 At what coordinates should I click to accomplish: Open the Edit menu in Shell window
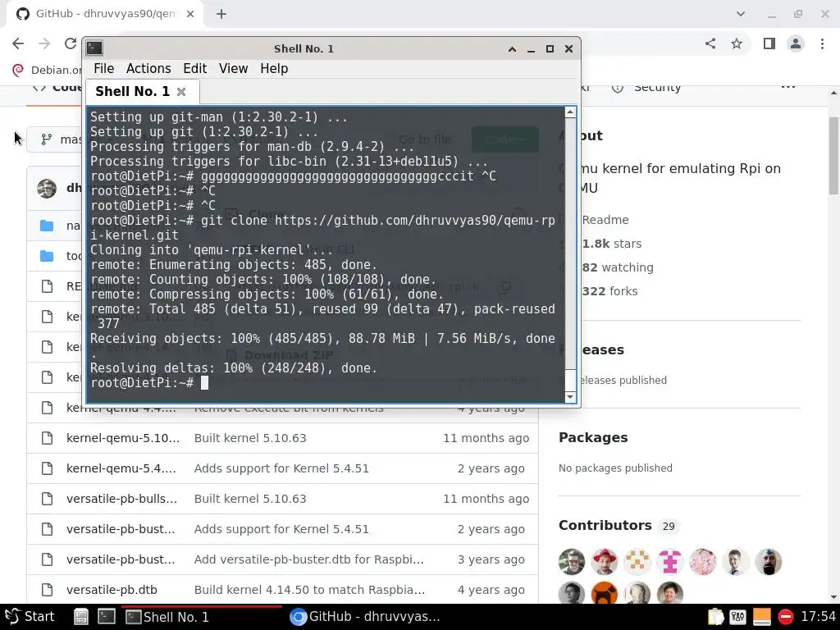click(x=194, y=69)
